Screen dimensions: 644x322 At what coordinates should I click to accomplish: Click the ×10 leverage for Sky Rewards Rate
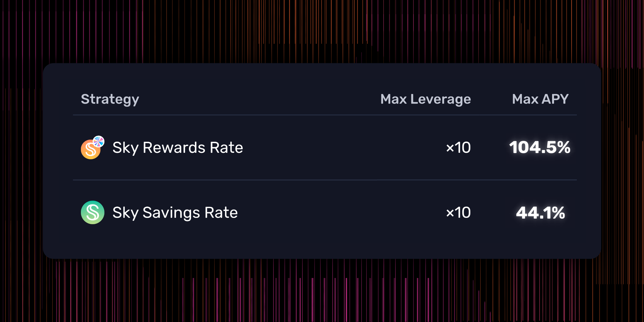[x=458, y=147]
